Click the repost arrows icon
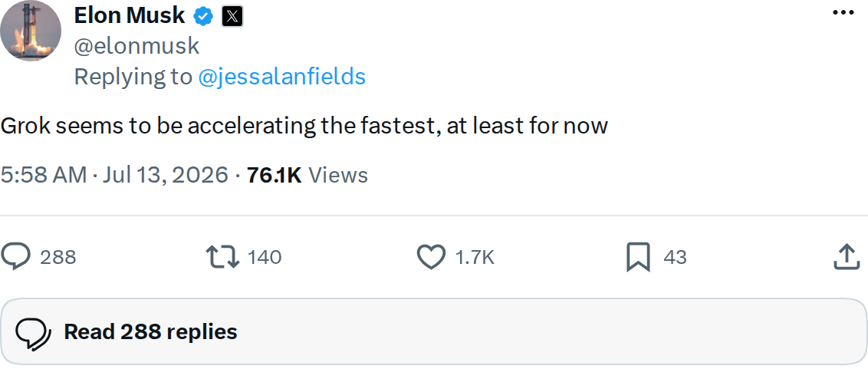 pyautogui.click(x=222, y=257)
